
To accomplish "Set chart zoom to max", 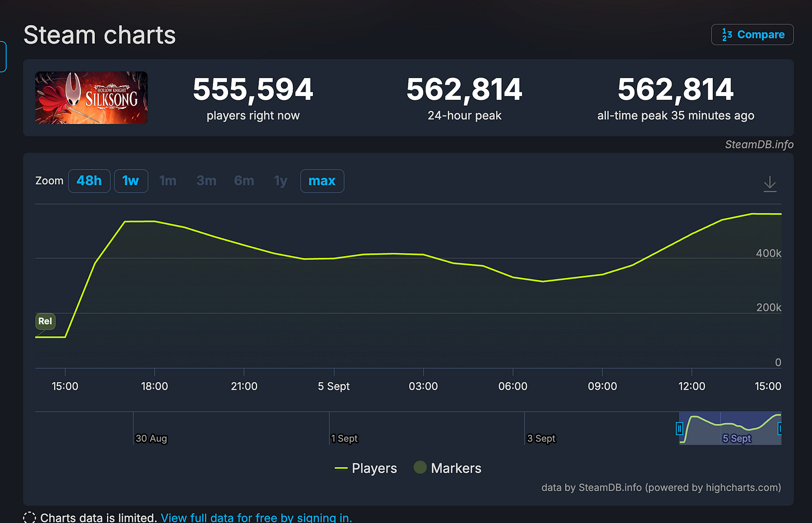I will 322,181.
